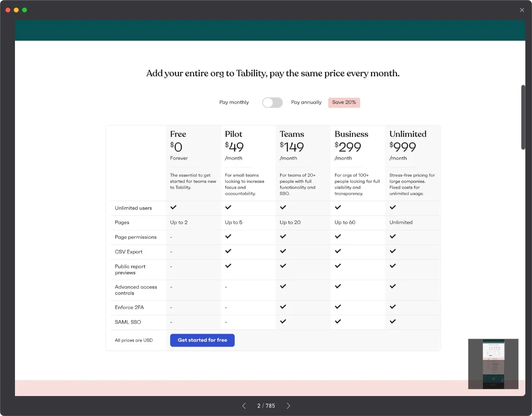532x416 pixels.
Task: Click the Free plan Unlimited users checkmark
Action: pyautogui.click(x=173, y=207)
